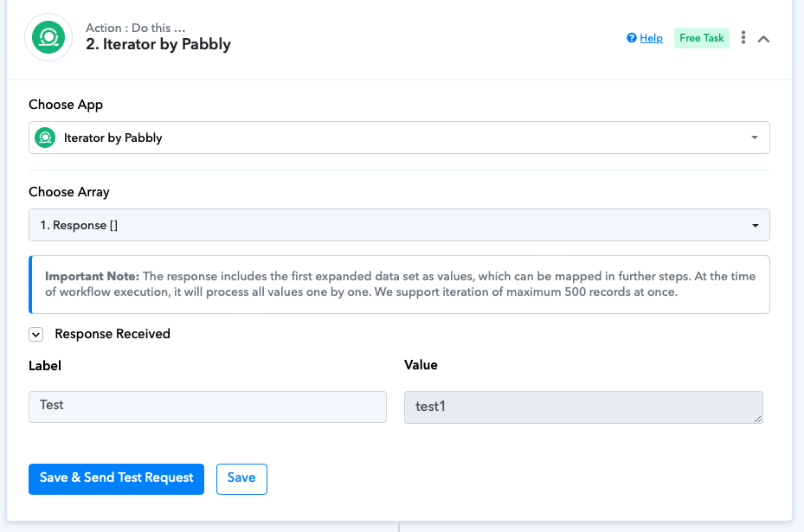Collapse the step with the up chevron
This screenshot has width=804, height=532.
point(763,39)
